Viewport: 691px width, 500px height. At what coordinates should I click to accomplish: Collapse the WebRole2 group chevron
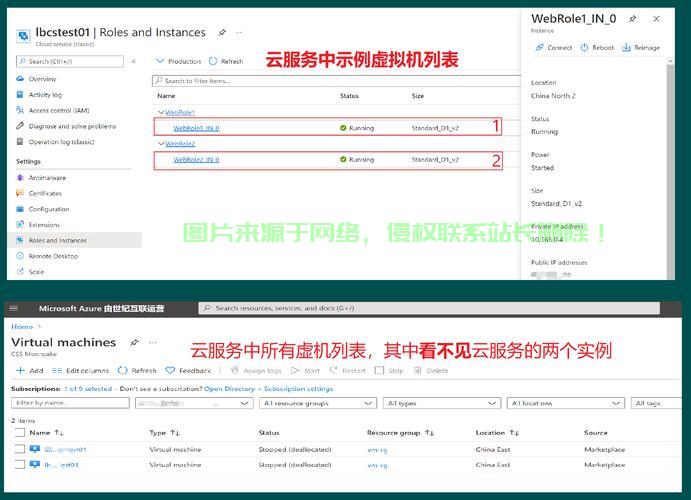[161, 144]
